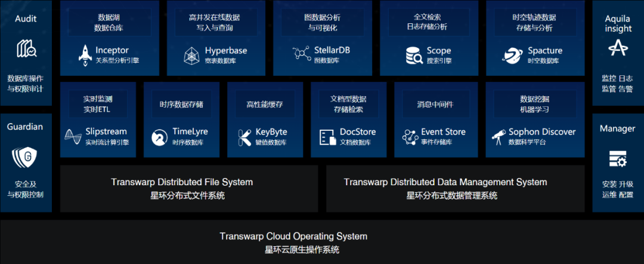Click Transwarp Cloud Operating System title
Viewport: 644px width, 264px height.
coord(293,237)
